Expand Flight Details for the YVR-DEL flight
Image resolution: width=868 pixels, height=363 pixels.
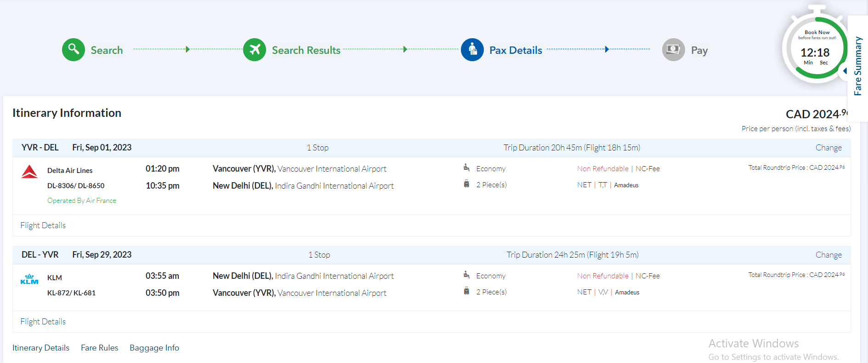coord(43,225)
